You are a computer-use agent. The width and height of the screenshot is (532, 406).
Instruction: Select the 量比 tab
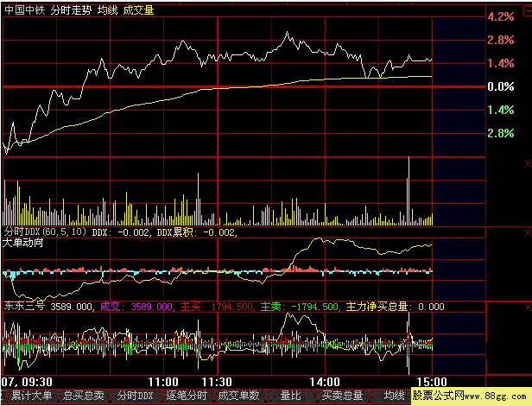tap(290, 396)
